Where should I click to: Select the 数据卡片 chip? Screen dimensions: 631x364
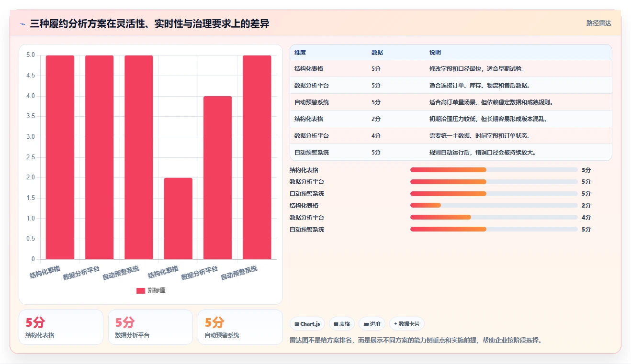tap(407, 324)
